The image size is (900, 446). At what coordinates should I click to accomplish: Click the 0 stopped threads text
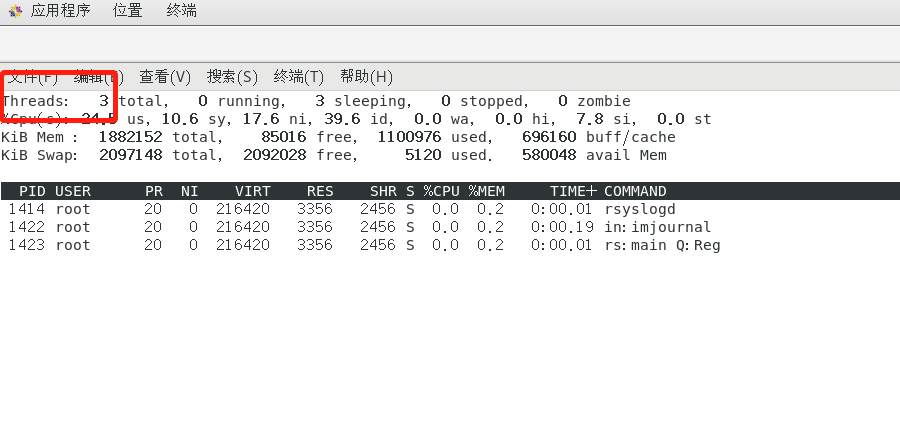(x=482, y=102)
